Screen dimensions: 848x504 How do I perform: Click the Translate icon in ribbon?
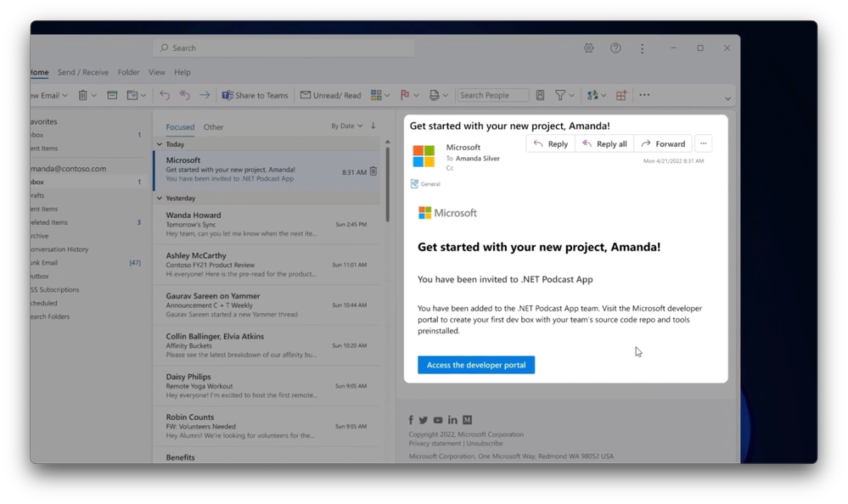[592, 95]
